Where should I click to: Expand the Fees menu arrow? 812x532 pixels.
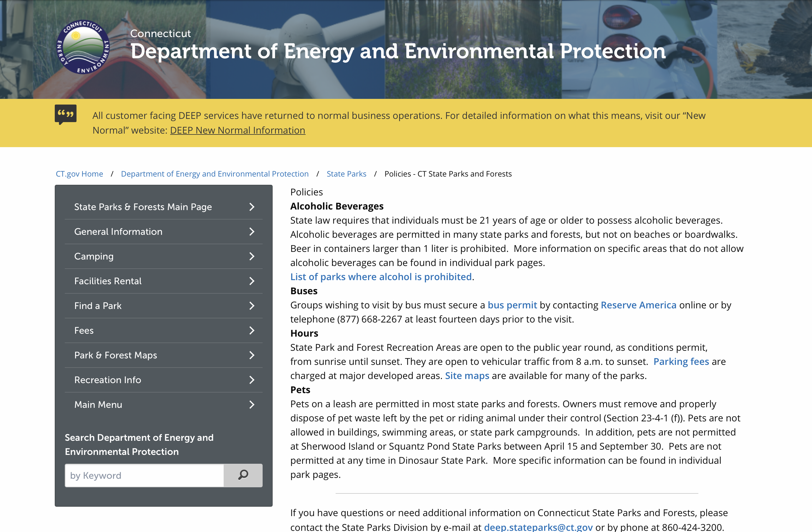coord(252,330)
